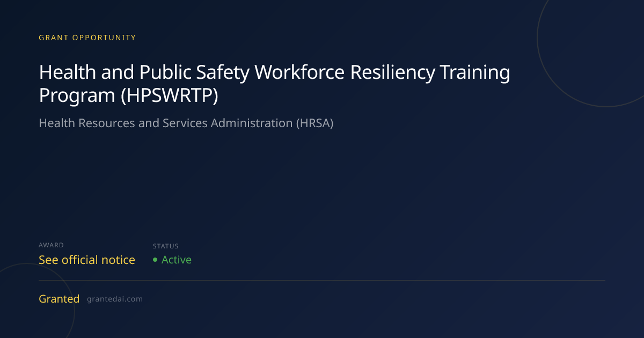Open the 'grantedai.com' link
Viewport: 644px width, 338px height.
pos(115,299)
